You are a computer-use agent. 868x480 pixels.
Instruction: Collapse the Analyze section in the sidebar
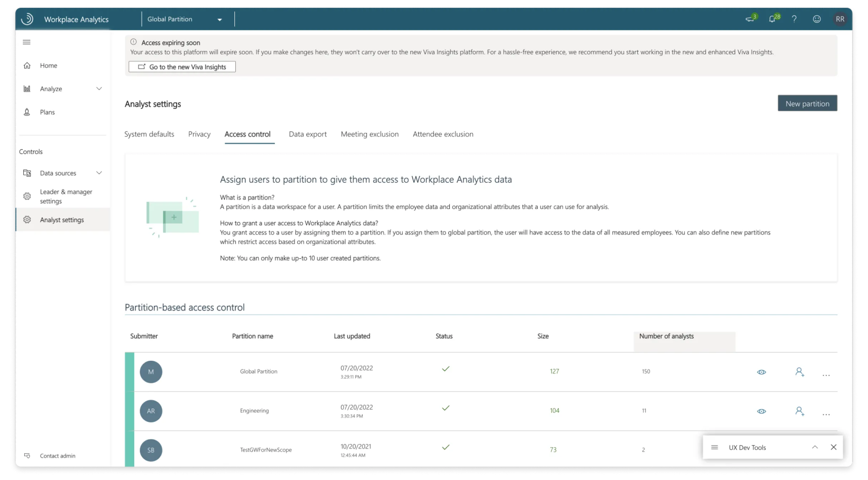(99, 89)
